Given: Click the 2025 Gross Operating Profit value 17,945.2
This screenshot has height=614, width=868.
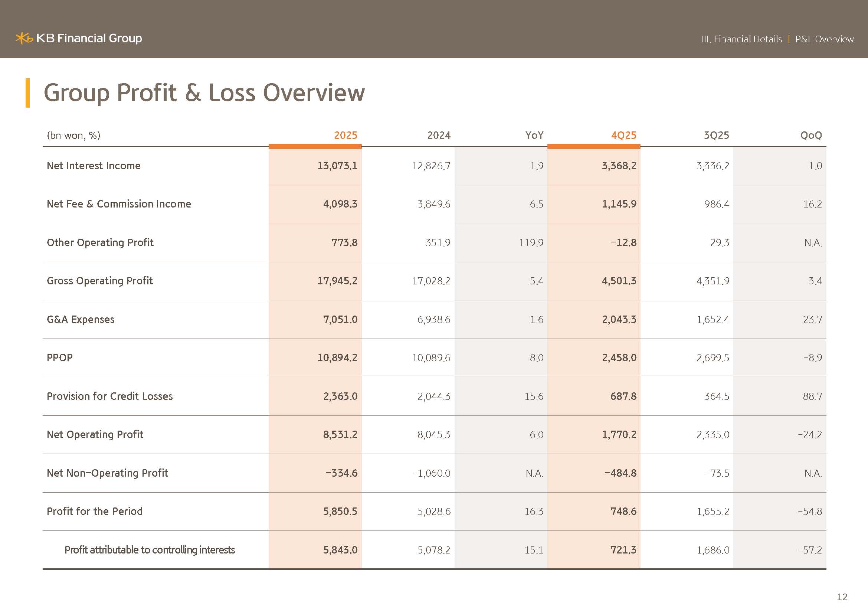Looking at the screenshot, I should click(x=337, y=281).
